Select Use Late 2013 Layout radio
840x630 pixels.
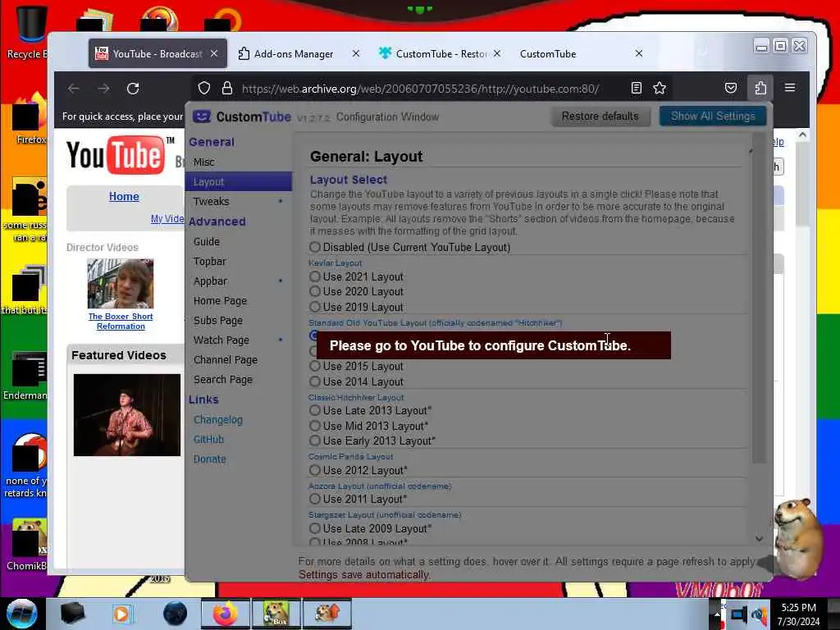[314, 410]
